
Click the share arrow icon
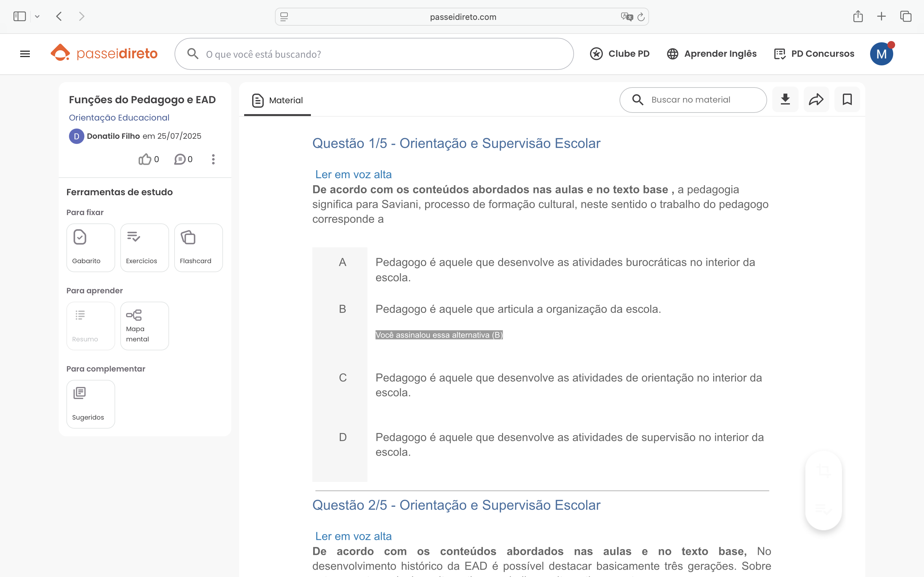(x=816, y=100)
